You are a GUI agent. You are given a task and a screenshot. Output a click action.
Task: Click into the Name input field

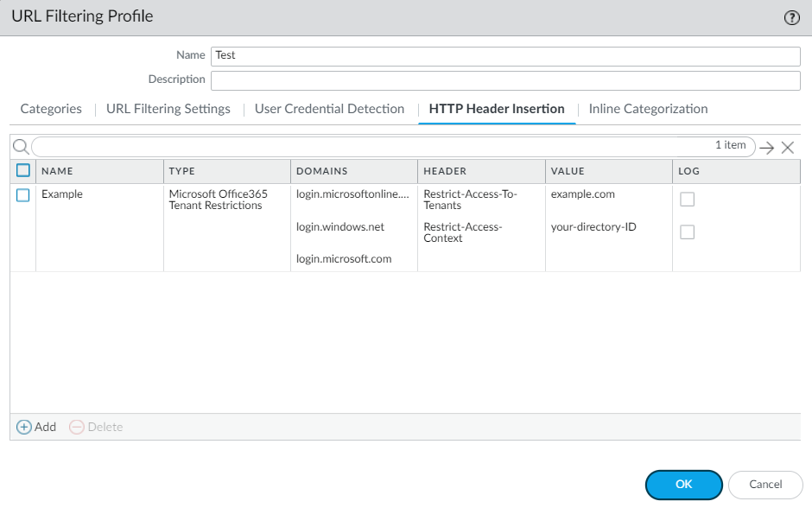tap(505, 55)
